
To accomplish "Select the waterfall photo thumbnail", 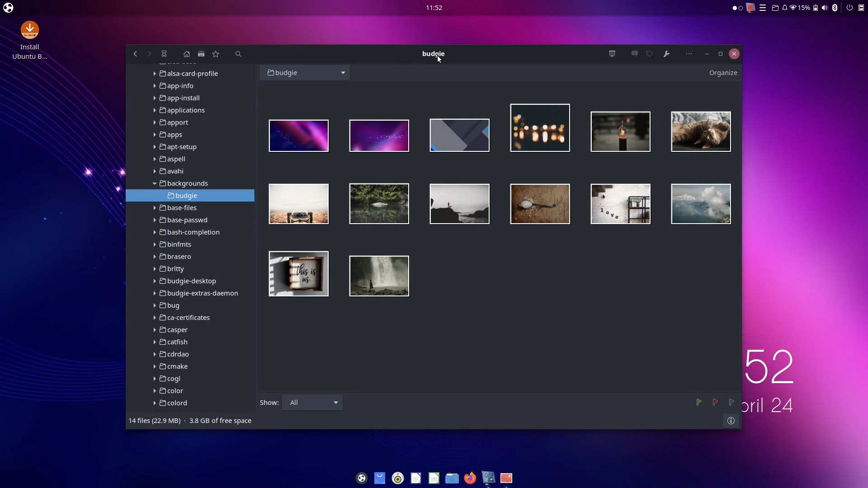I will pyautogui.click(x=379, y=276).
